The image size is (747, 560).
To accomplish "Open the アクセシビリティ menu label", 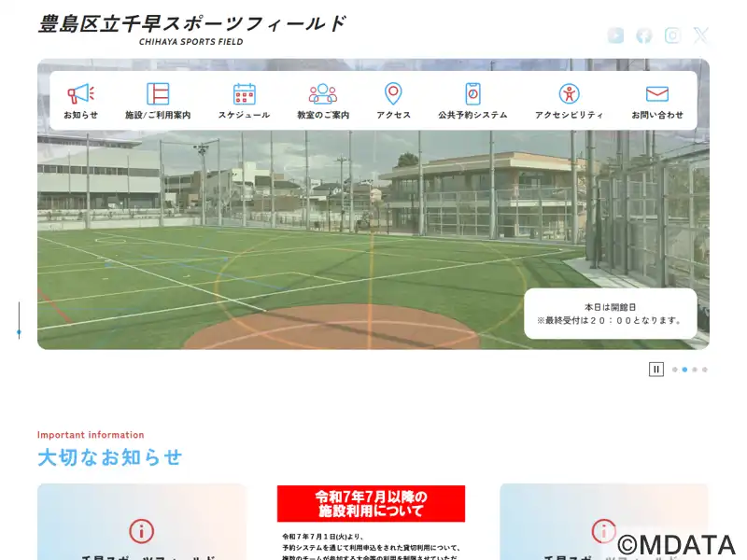I will point(569,115).
